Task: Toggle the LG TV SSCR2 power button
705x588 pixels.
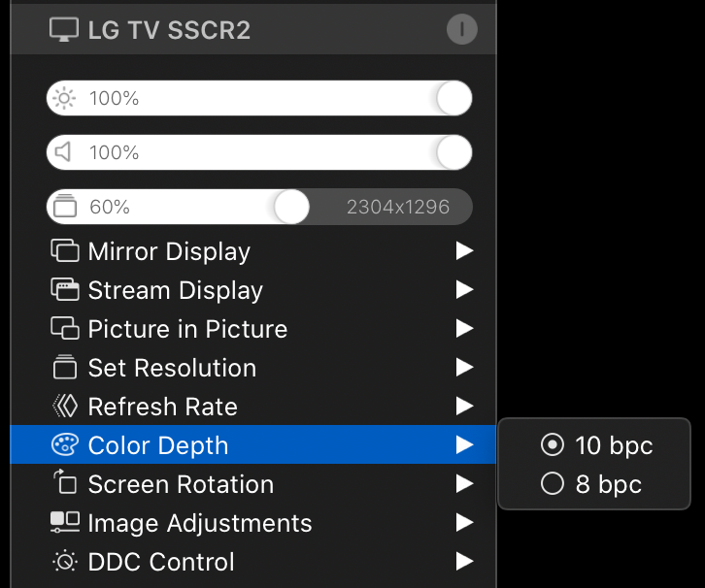Action: point(461,29)
